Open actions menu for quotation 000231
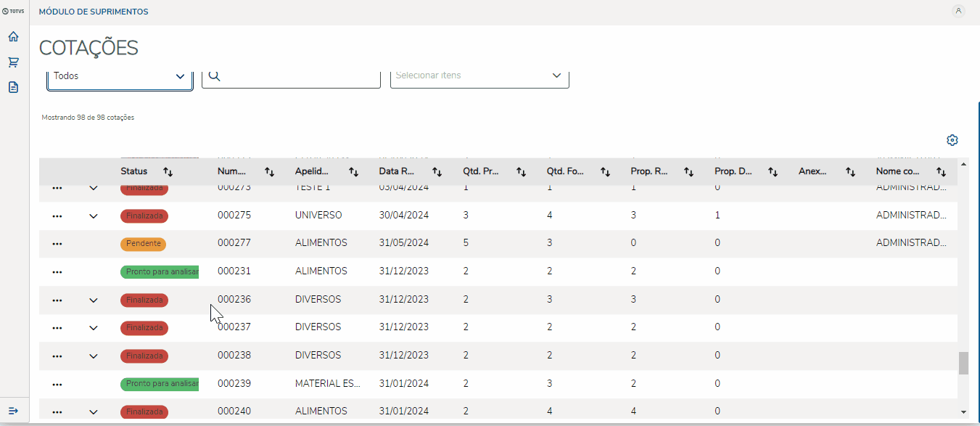 [x=57, y=271]
